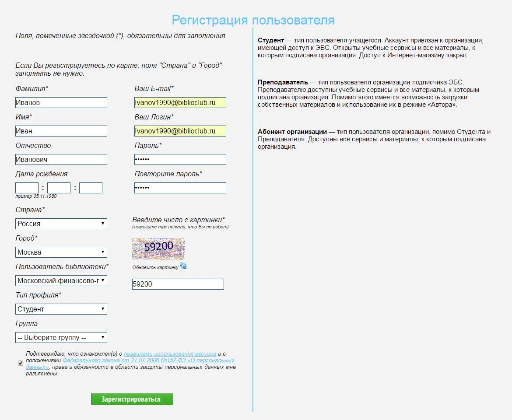Click the first birth date box
512x420 pixels.
click(x=27, y=188)
